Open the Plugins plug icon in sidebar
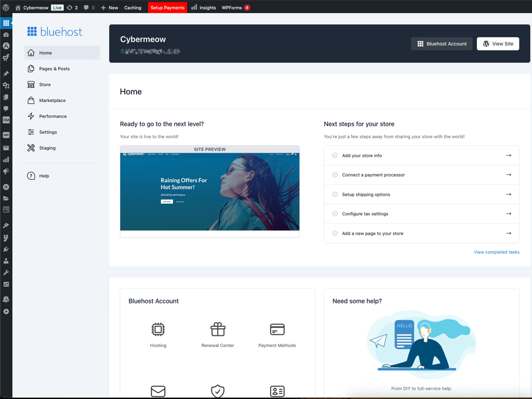Viewport: 532px width, 399px height. [x=6, y=249]
